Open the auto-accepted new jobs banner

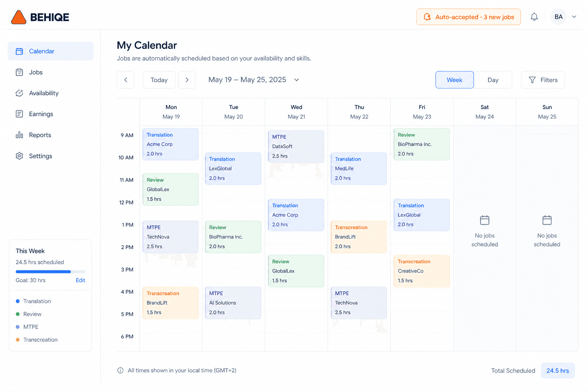469,17
